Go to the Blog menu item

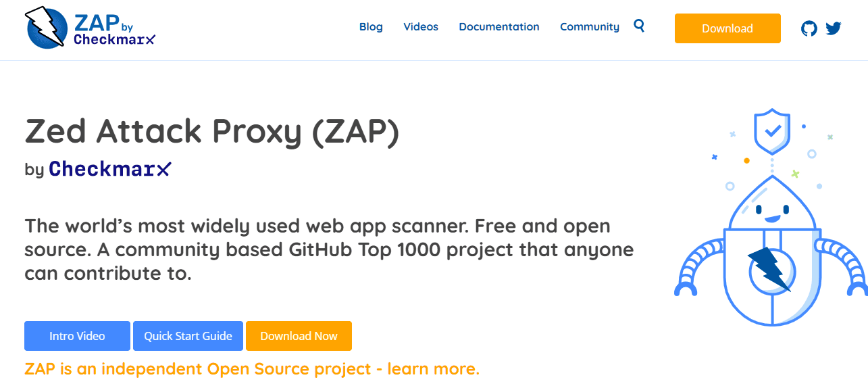pos(371,27)
